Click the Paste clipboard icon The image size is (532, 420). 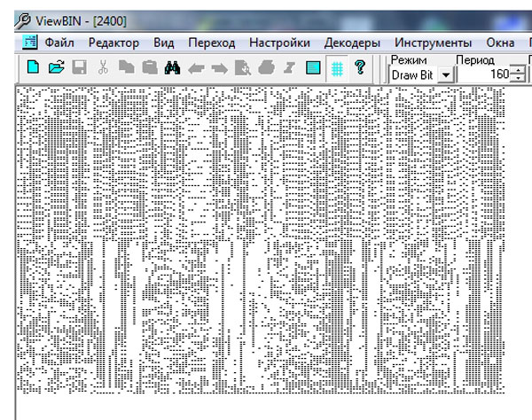150,67
